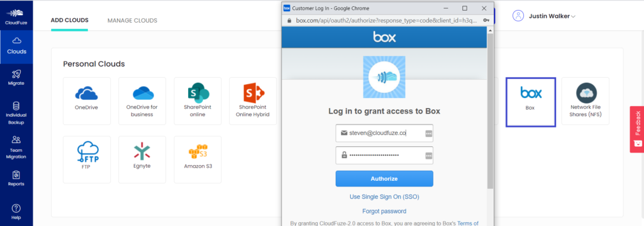This screenshot has width=644, height=226.
Task: Open the Use Single Sign On (SSO) link
Action: tap(384, 197)
